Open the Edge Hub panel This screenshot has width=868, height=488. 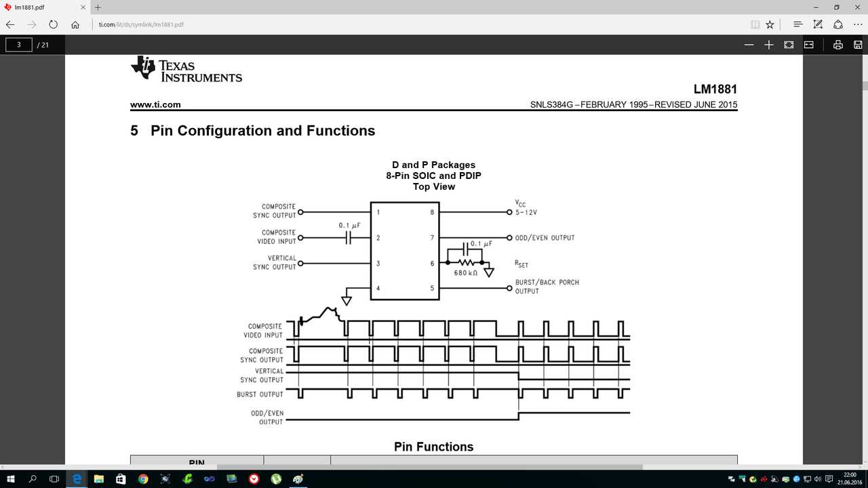point(798,24)
